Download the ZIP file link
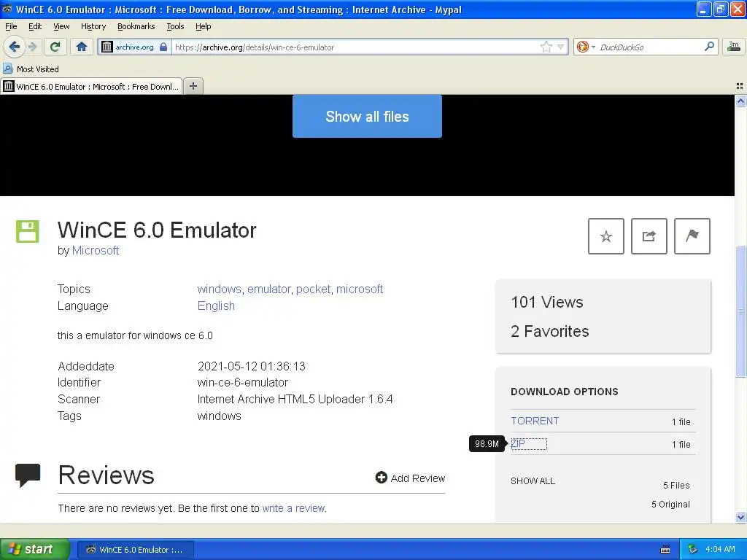The height and width of the screenshot is (560, 747). (x=518, y=444)
